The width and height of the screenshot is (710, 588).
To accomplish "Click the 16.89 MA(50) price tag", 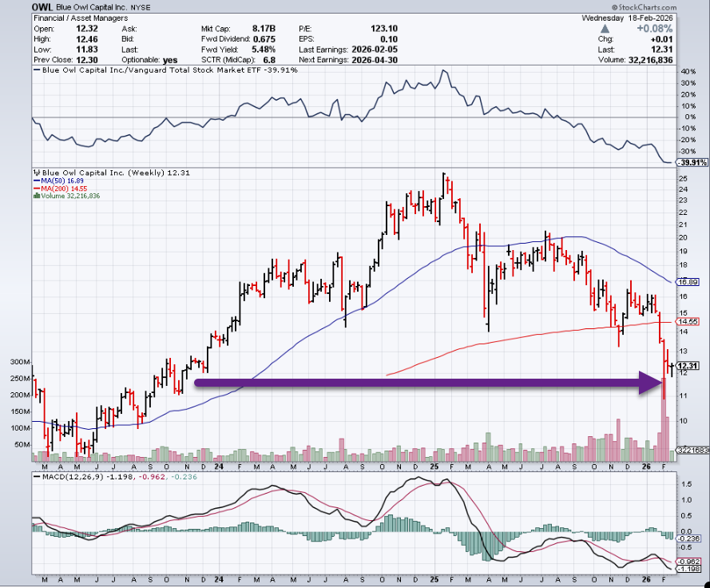I will 688,282.
